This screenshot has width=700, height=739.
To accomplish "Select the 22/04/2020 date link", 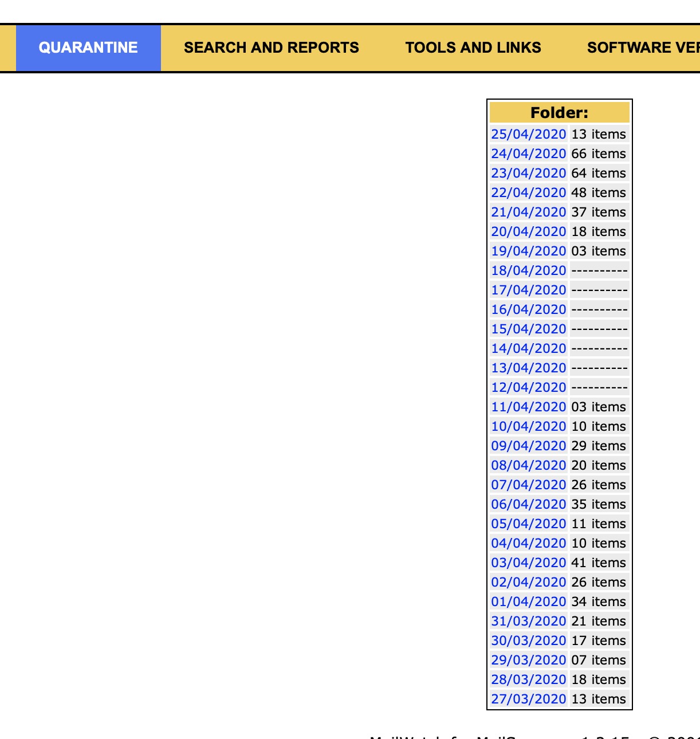I will coord(529,192).
